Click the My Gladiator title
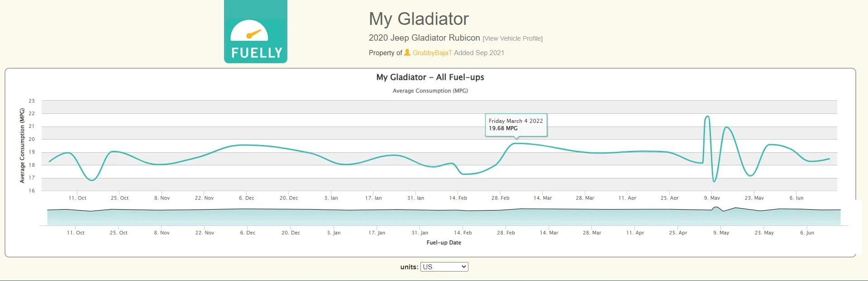This screenshot has height=281, width=868. pyautogui.click(x=419, y=19)
